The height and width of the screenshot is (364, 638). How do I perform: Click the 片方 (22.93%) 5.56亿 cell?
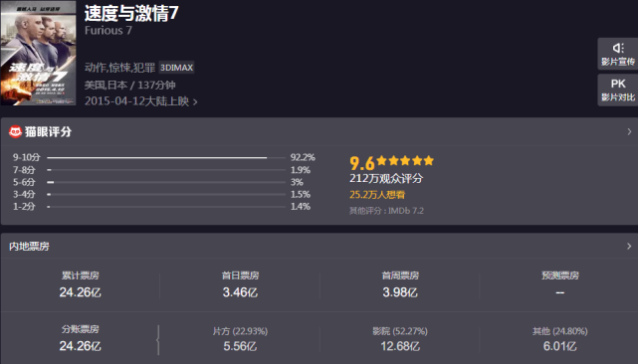tap(240, 339)
